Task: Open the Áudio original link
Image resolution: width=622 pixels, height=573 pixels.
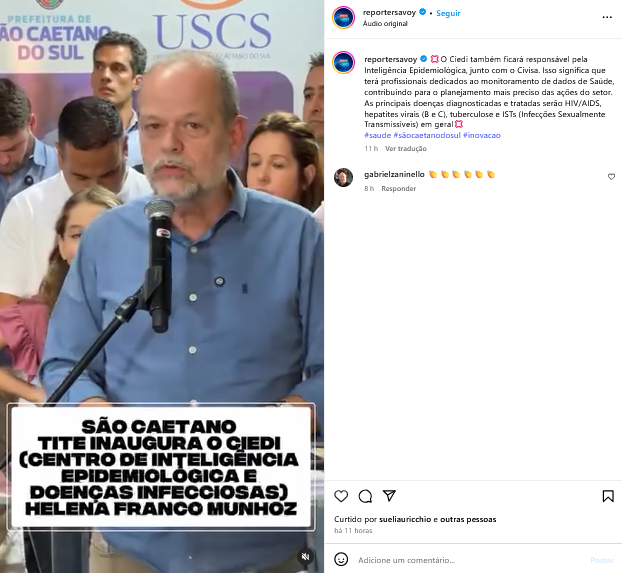Action: pos(385,24)
